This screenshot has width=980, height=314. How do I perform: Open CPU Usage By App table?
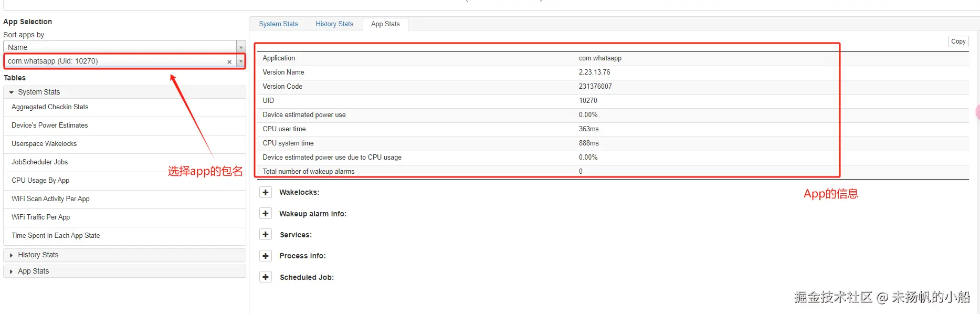pyautogui.click(x=124, y=181)
